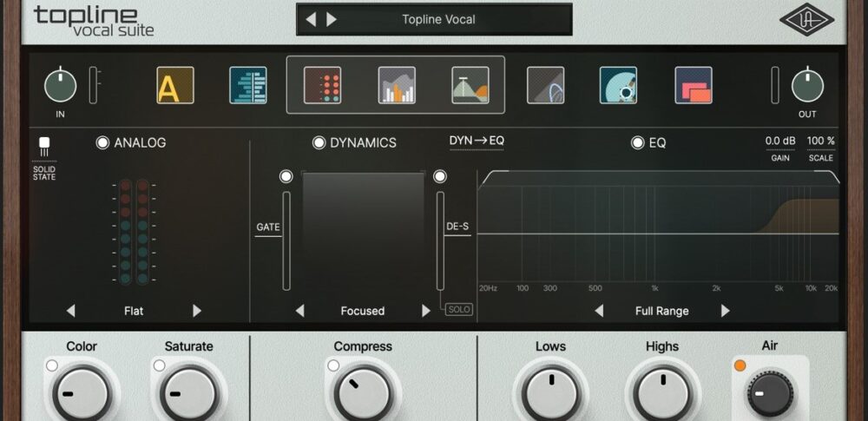
Task: Click the Focused dynamics mode name
Action: coord(363,311)
